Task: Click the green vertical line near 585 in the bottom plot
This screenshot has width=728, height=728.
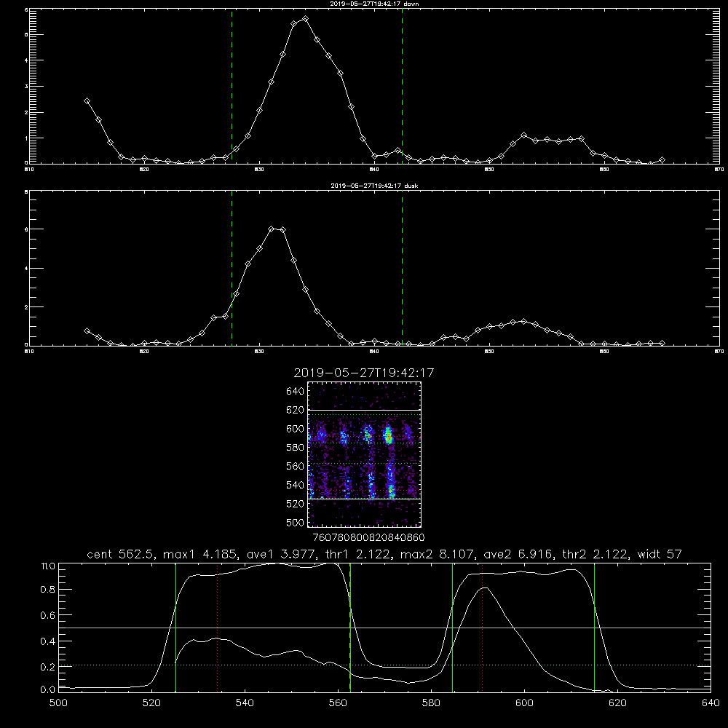Action: pos(452,627)
